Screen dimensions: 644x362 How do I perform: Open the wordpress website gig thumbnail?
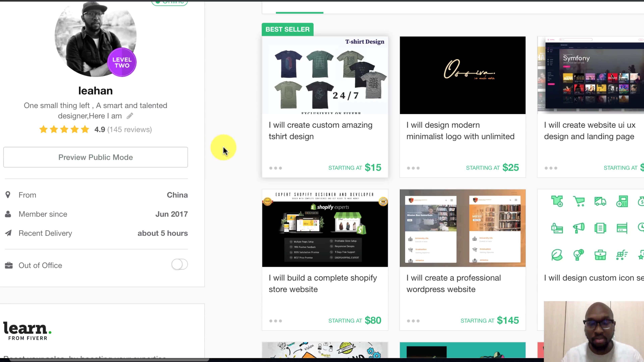tap(463, 228)
